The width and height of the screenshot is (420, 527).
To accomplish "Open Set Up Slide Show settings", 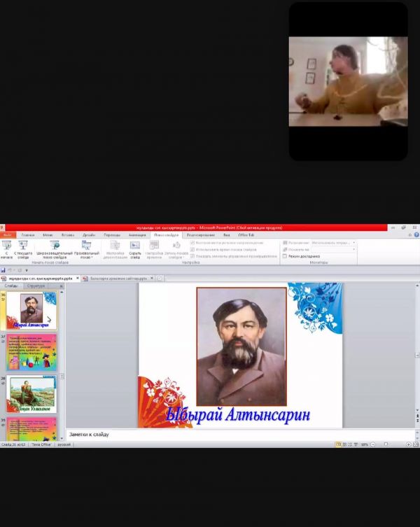I will pyautogui.click(x=114, y=247).
